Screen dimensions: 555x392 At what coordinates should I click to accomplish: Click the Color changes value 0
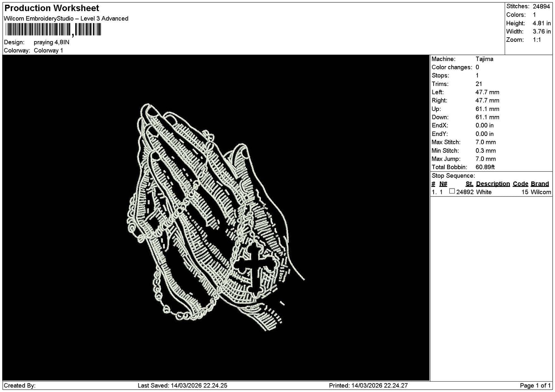pos(477,67)
